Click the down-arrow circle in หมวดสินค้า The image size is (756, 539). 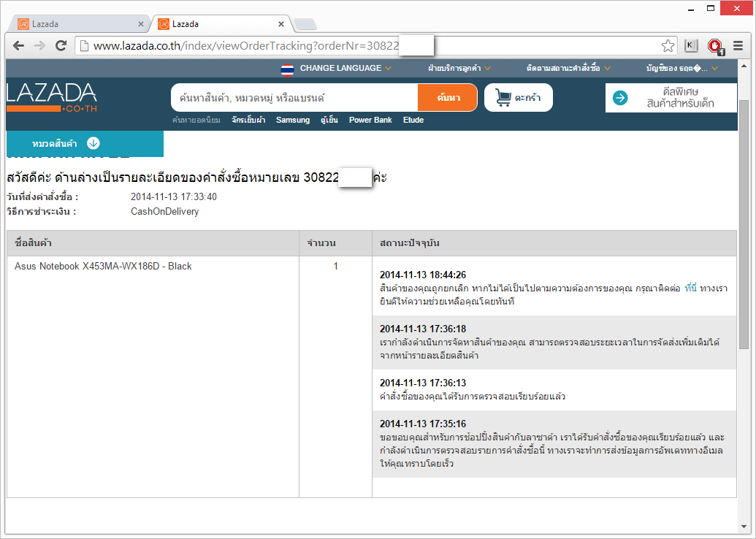(x=93, y=143)
